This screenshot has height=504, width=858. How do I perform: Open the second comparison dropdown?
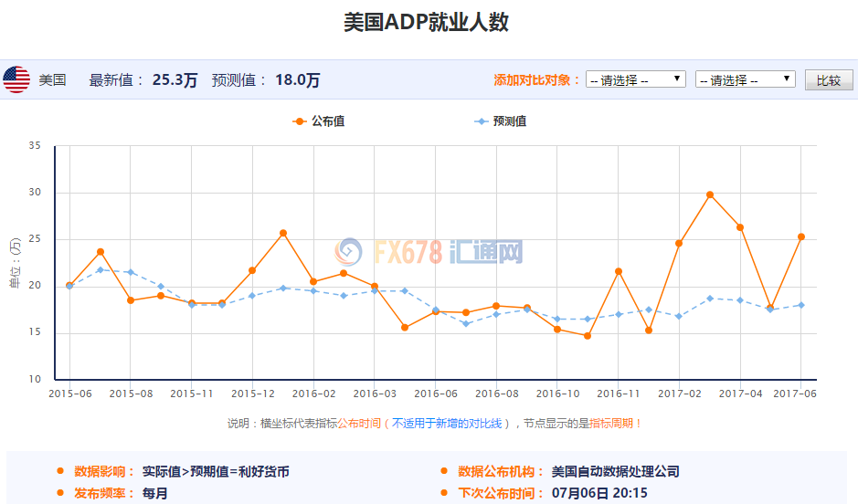click(x=745, y=79)
